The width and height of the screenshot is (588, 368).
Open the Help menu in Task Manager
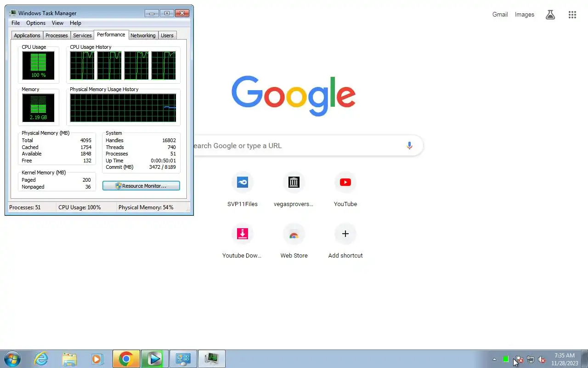point(75,23)
